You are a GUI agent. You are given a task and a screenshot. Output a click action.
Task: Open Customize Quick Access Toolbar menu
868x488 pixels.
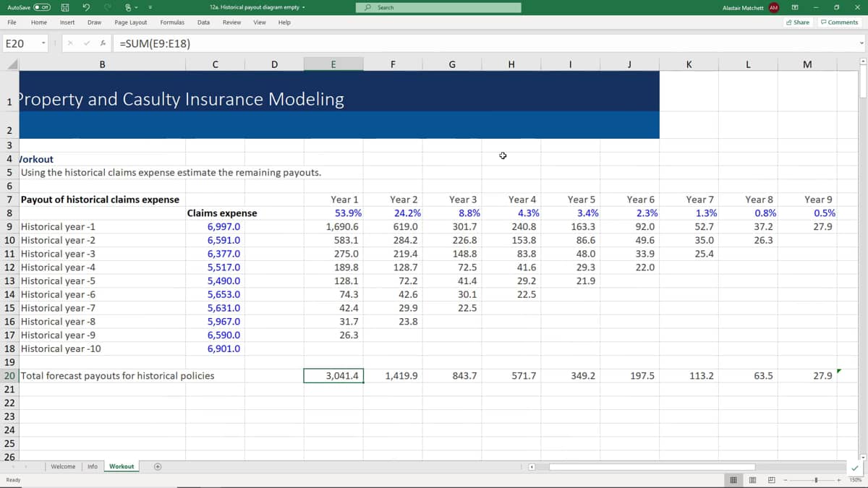[x=152, y=8]
